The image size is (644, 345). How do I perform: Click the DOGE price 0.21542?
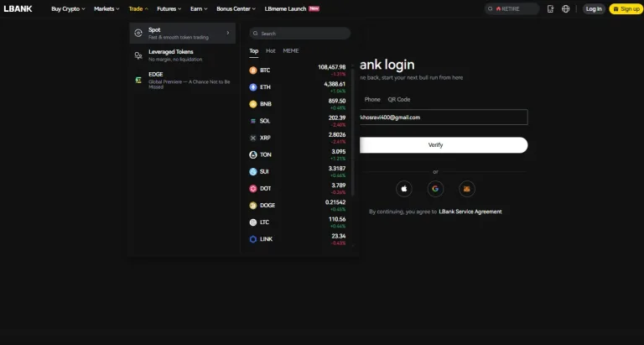(335, 202)
